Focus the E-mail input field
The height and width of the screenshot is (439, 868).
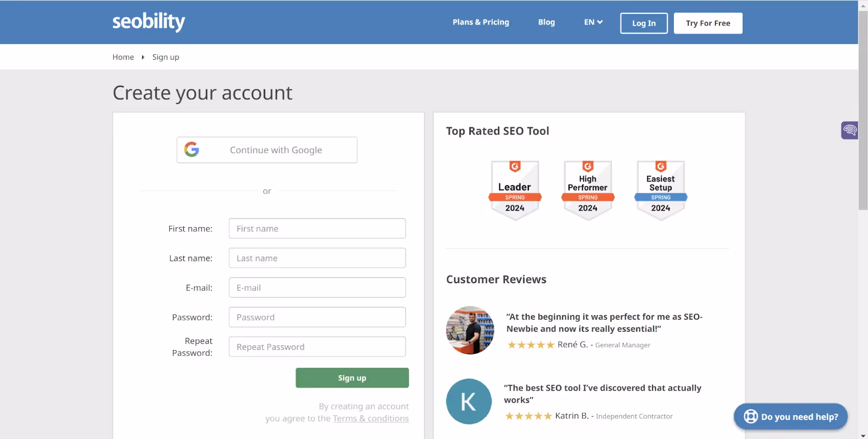coord(317,288)
